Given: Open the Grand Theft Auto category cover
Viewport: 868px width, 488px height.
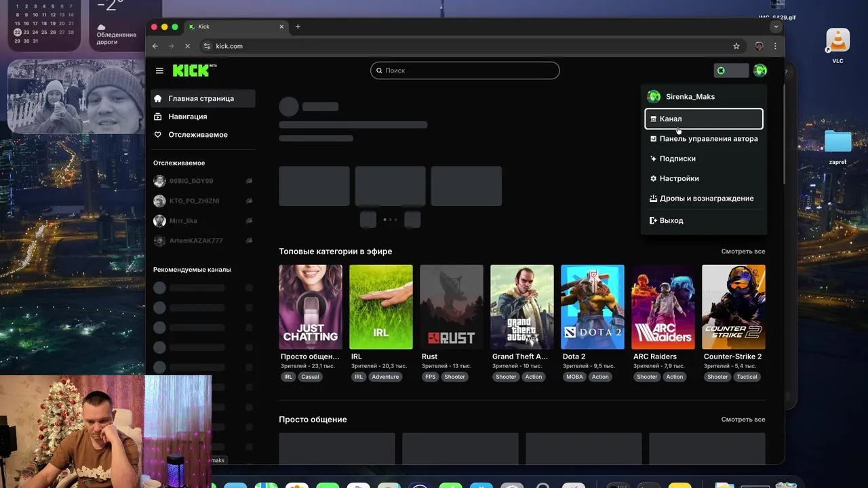Looking at the screenshot, I should coord(522,307).
